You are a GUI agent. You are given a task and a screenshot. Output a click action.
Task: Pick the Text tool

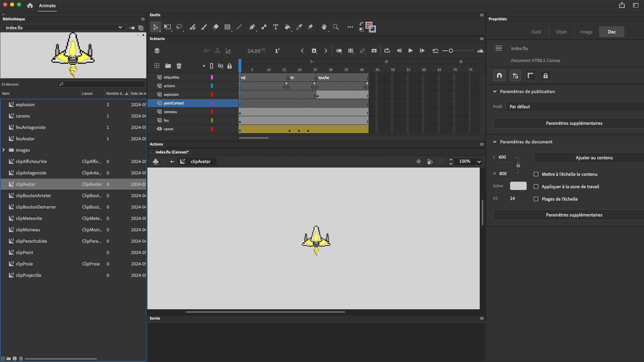coord(276,27)
